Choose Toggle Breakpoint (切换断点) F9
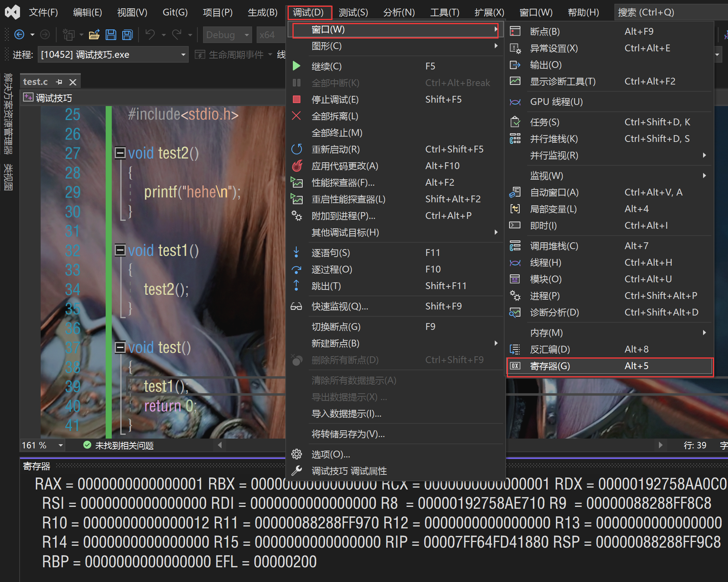 (x=395, y=326)
